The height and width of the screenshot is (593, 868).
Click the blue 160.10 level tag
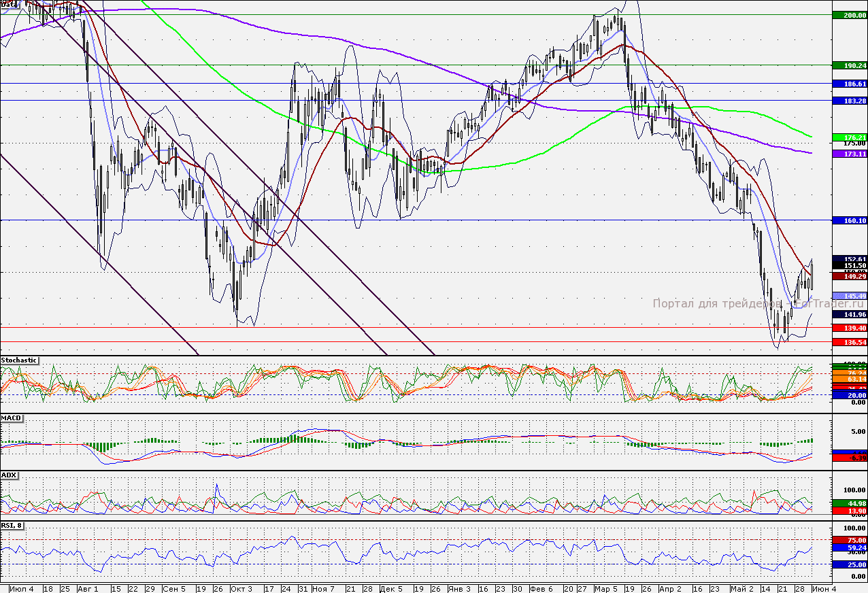coord(850,220)
